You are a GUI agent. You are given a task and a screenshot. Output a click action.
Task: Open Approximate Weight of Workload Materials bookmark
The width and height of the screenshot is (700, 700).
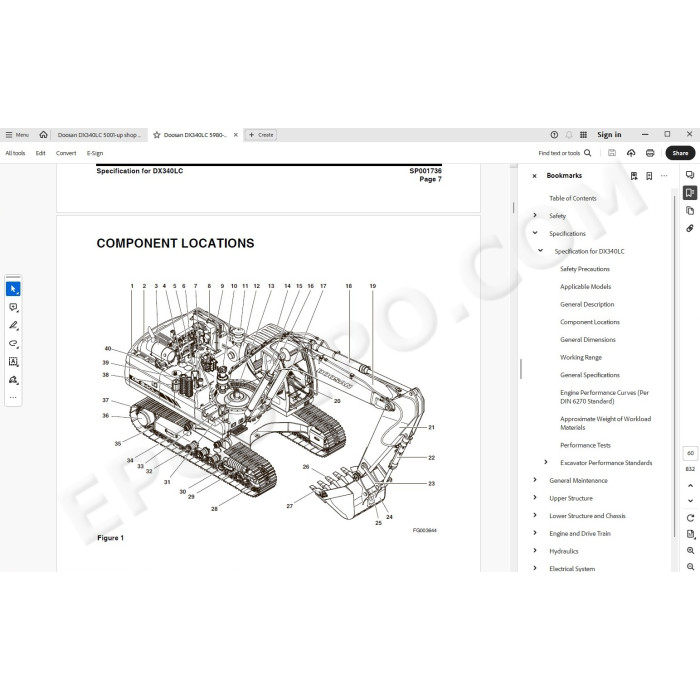[x=605, y=423]
